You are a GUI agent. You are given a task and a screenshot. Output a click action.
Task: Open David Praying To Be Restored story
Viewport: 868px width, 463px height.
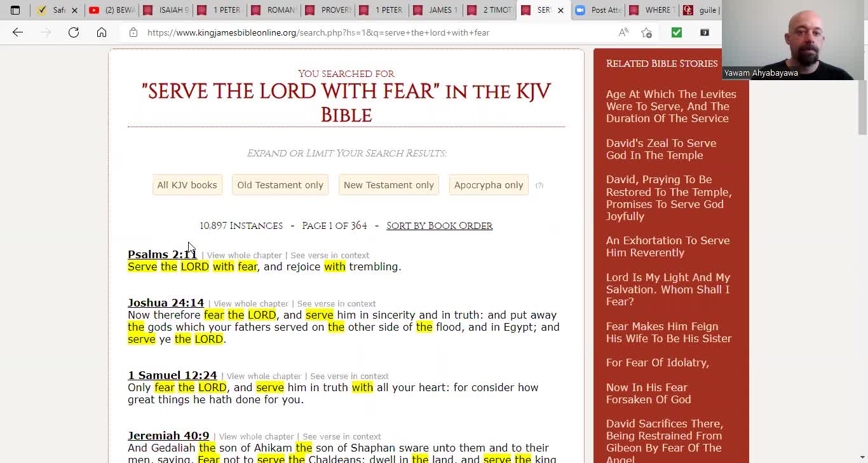pyautogui.click(x=668, y=198)
